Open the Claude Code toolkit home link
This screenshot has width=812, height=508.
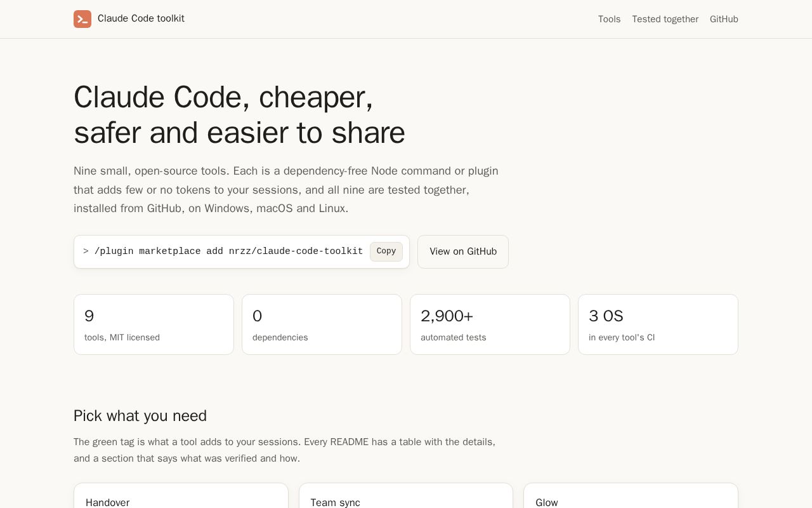pos(129,19)
